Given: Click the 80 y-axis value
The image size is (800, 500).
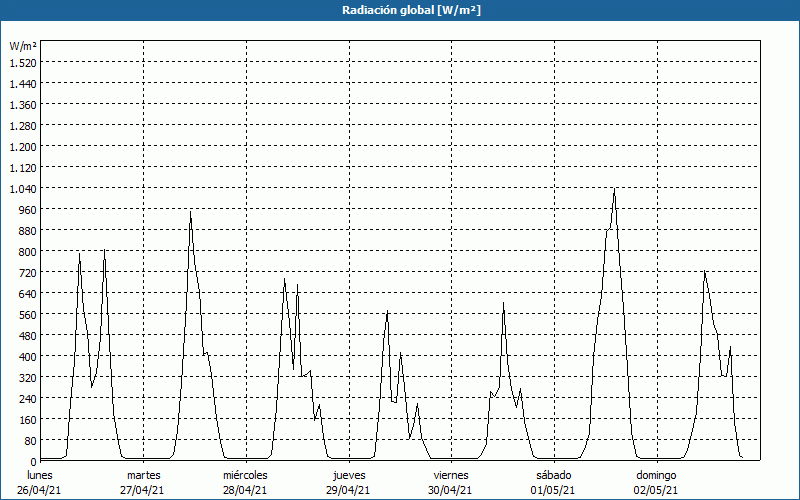Looking at the screenshot, I should tap(30, 441).
